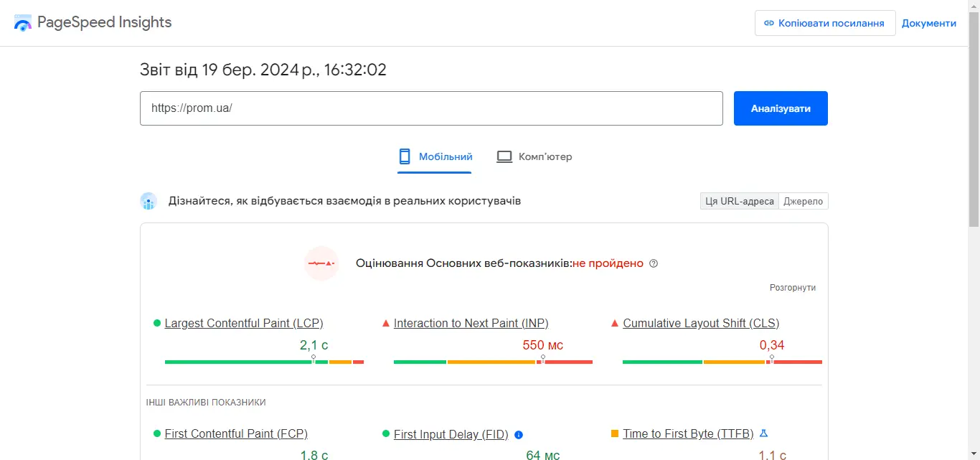The width and height of the screenshot is (980, 460).
Task: Switch to the Мобільний tab
Action: coord(434,156)
